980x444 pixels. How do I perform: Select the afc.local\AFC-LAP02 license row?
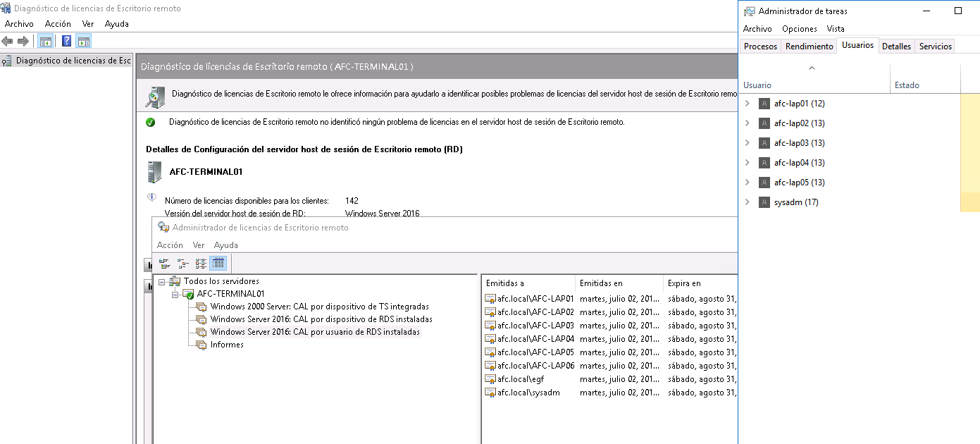point(610,312)
